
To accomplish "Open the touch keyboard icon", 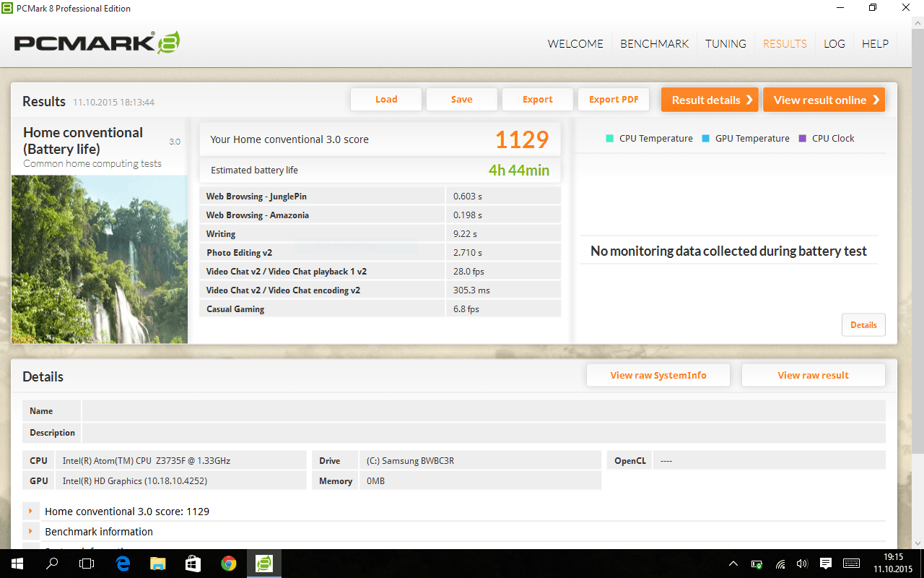I will [x=851, y=564].
